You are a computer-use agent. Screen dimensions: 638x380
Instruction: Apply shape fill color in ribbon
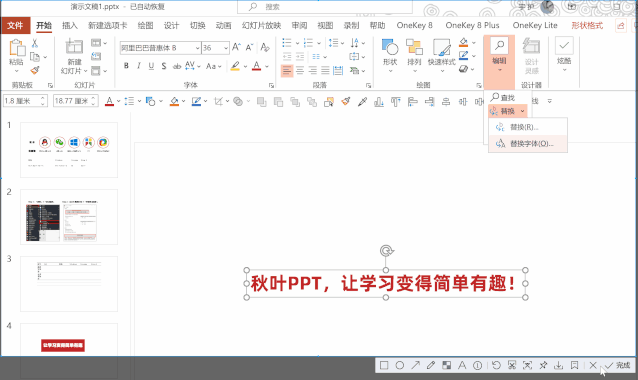click(463, 42)
